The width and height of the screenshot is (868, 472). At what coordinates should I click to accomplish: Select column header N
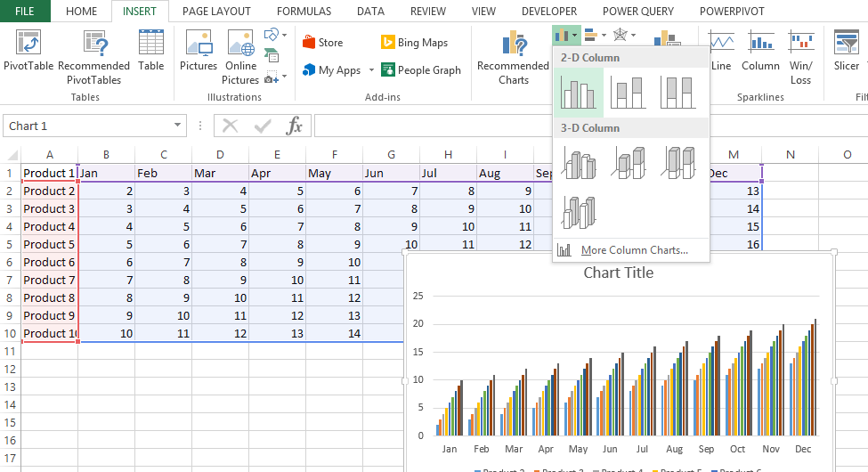790,155
